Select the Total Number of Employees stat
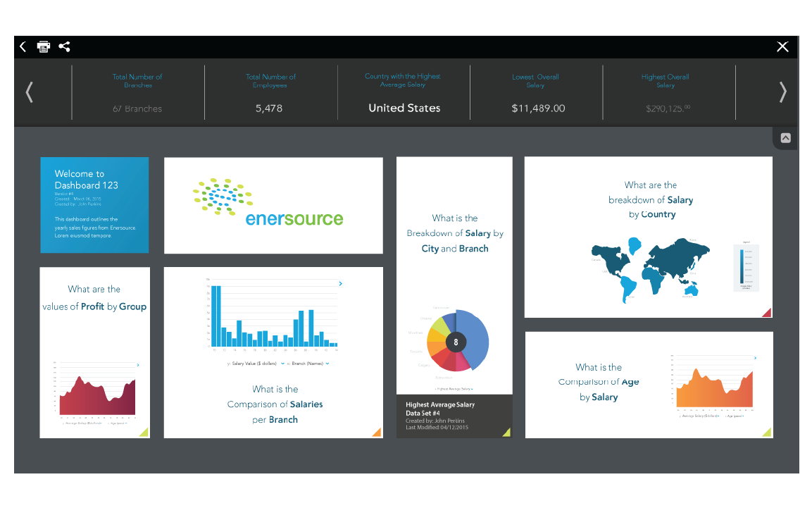The width and height of the screenshot is (812, 508). pyautogui.click(x=270, y=92)
